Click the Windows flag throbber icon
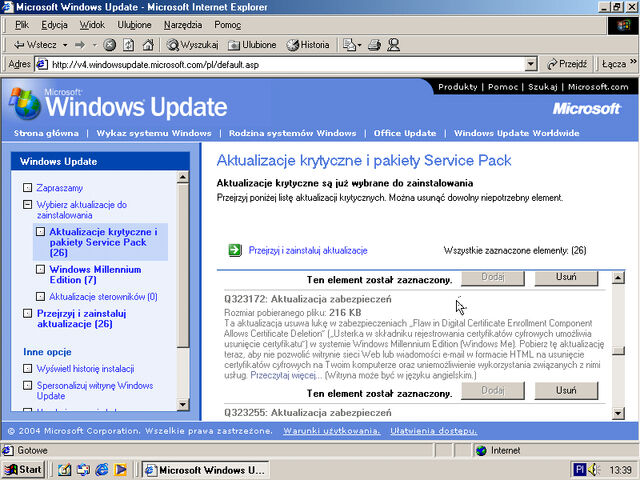The image size is (640, 480). (x=623, y=26)
